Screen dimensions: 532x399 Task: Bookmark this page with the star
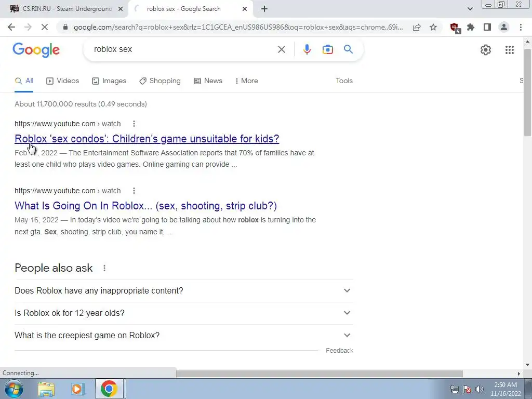433,27
